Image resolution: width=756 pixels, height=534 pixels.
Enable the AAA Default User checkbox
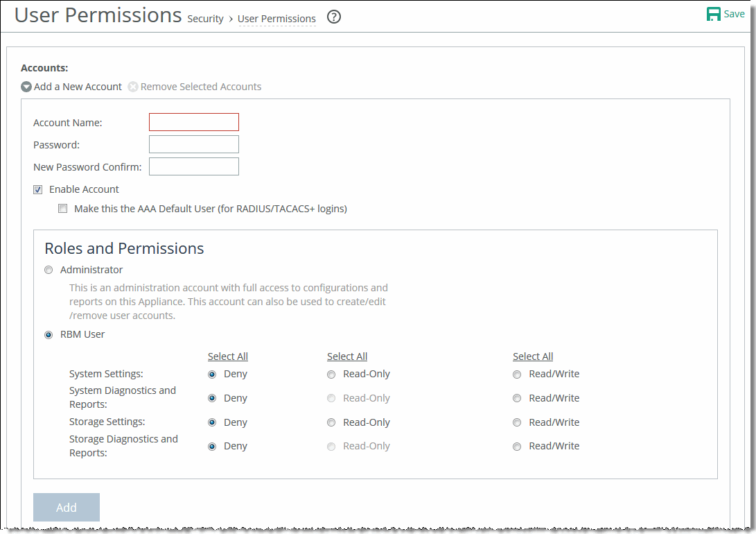[62, 208]
